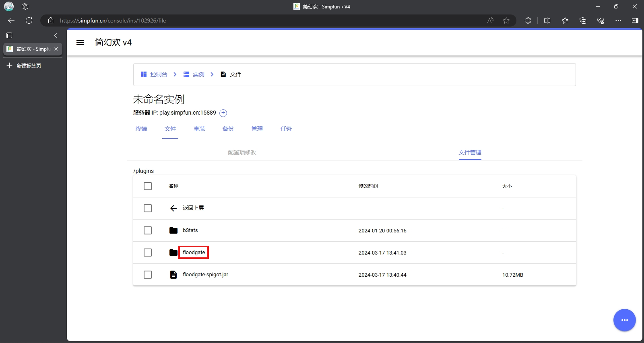Open the favorites list icon

coord(565,21)
